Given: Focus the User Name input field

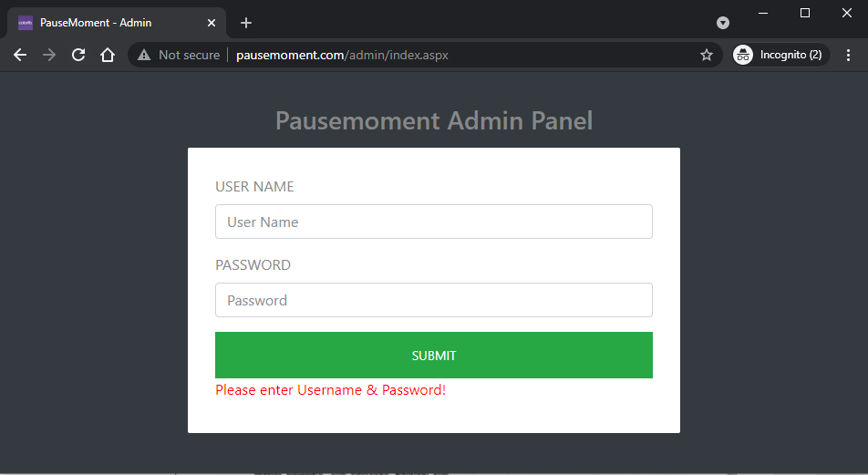Looking at the screenshot, I should pyautogui.click(x=434, y=222).
